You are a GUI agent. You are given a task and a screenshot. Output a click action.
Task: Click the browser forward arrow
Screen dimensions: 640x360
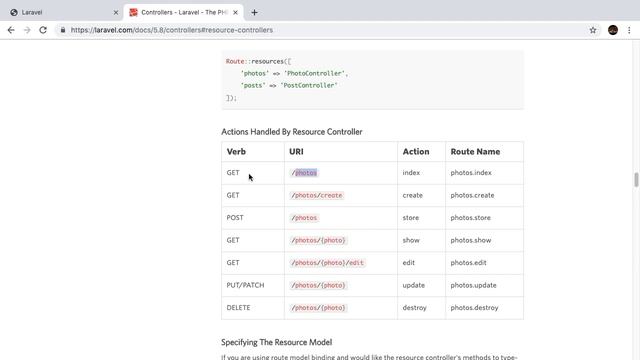(x=27, y=30)
